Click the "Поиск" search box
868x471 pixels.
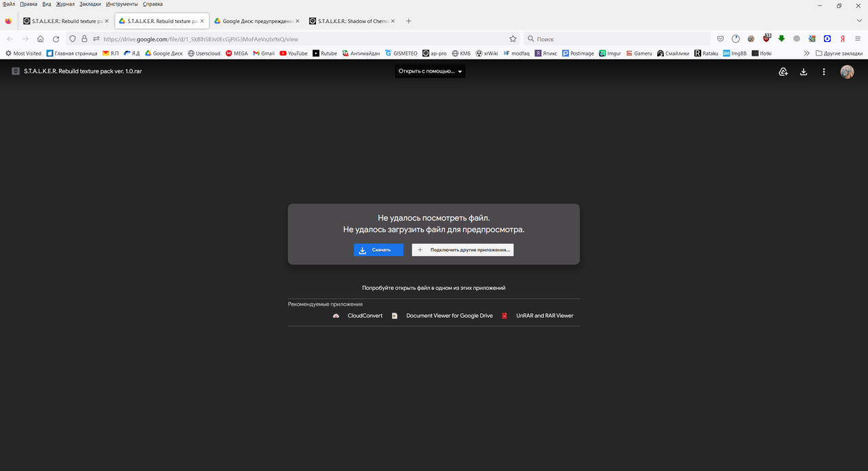pyautogui.click(x=617, y=39)
